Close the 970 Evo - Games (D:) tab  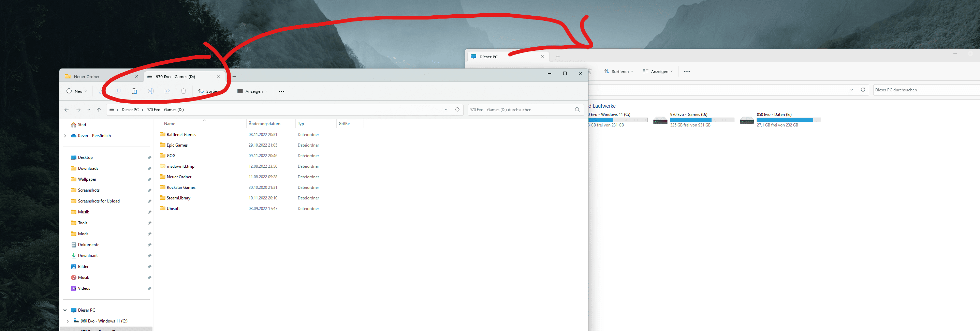click(218, 76)
